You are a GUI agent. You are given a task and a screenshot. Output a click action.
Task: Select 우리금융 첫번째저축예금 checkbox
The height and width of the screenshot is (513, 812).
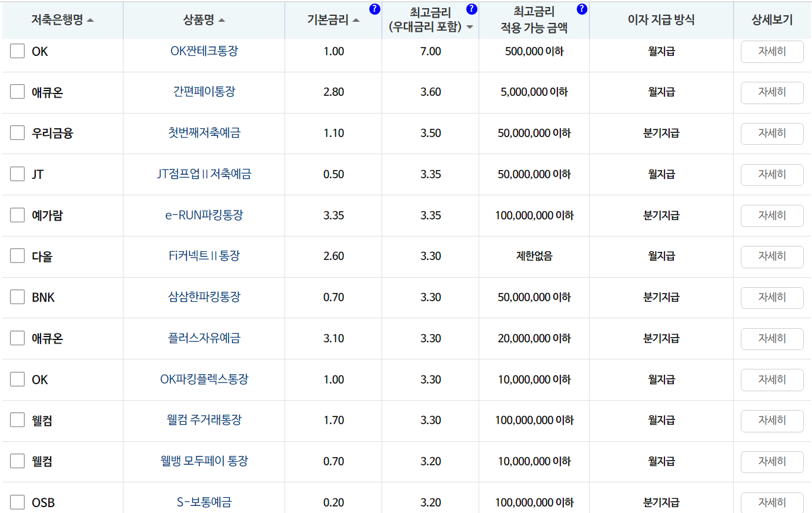(x=17, y=133)
